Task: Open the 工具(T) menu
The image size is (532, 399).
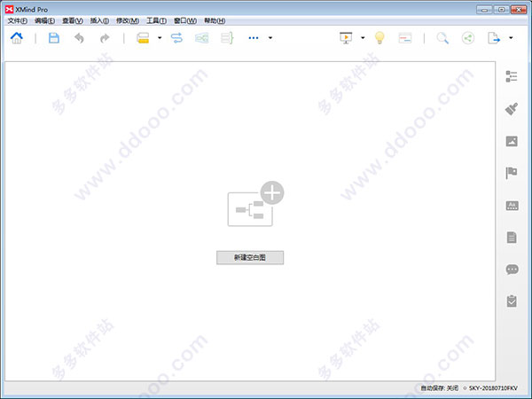Action: pyautogui.click(x=156, y=20)
